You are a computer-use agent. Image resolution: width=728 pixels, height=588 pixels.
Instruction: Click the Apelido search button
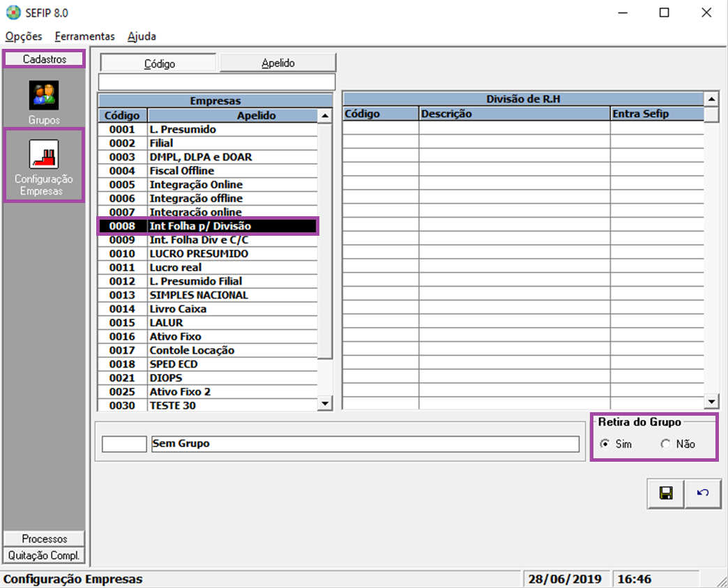click(x=278, y=63)
